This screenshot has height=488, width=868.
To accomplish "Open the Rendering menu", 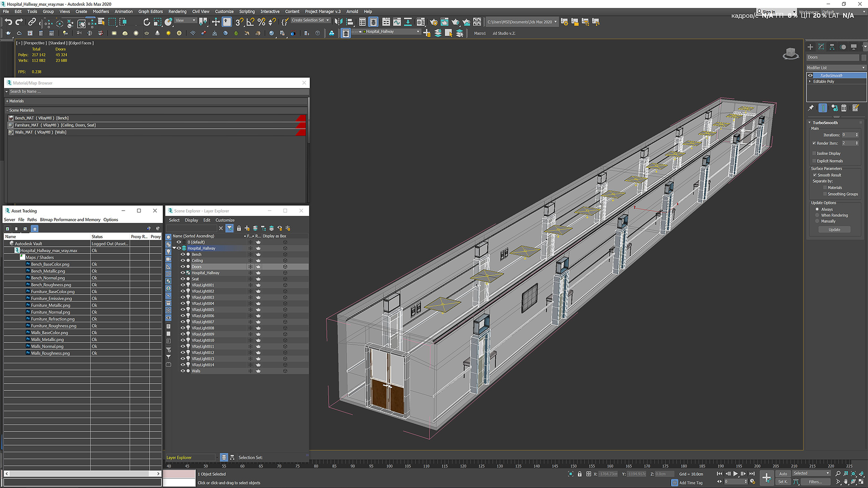I will [177, 12].
